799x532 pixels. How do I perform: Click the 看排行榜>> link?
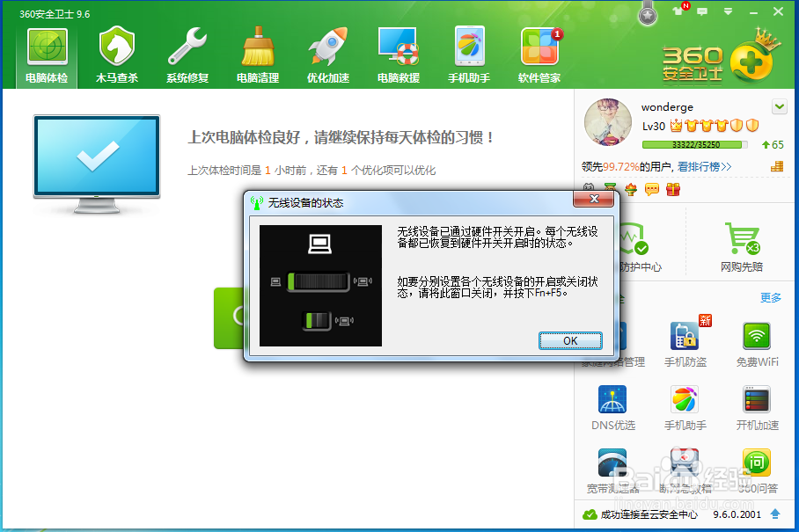(704, 166)
